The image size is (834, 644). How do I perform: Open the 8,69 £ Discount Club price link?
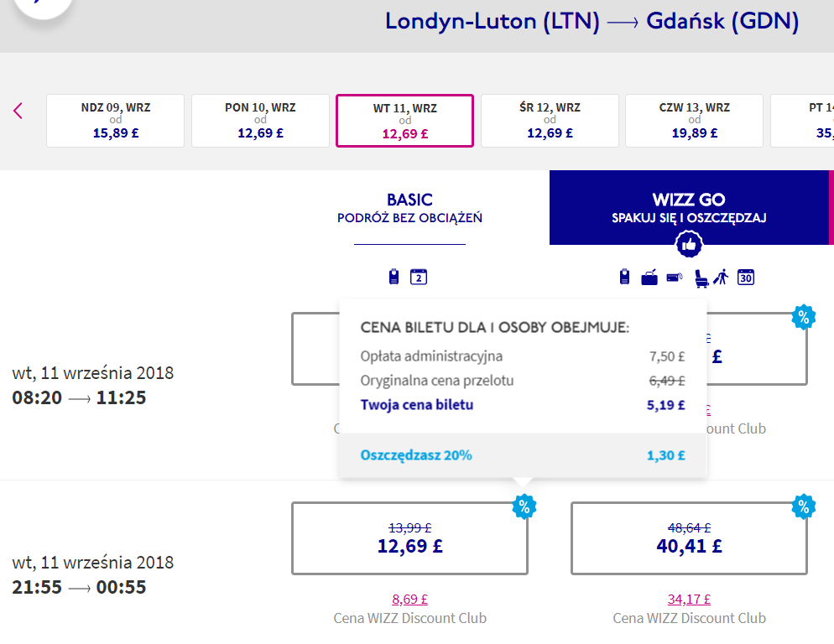[409, 600]
